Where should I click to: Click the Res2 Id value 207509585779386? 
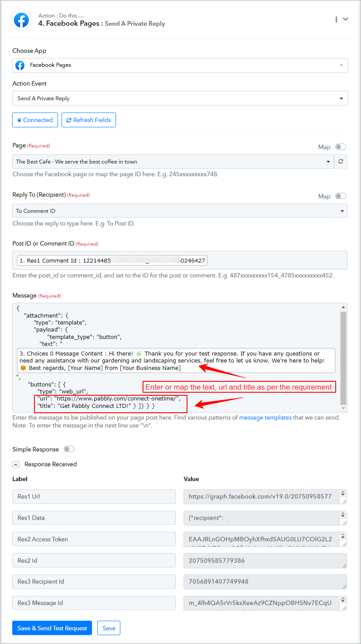(265, 561)
